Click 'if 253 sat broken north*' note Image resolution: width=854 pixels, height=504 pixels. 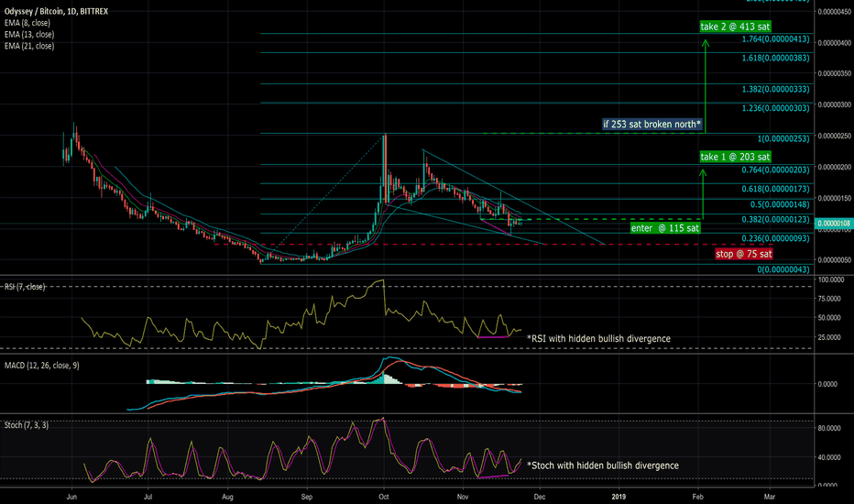point(651,125)
